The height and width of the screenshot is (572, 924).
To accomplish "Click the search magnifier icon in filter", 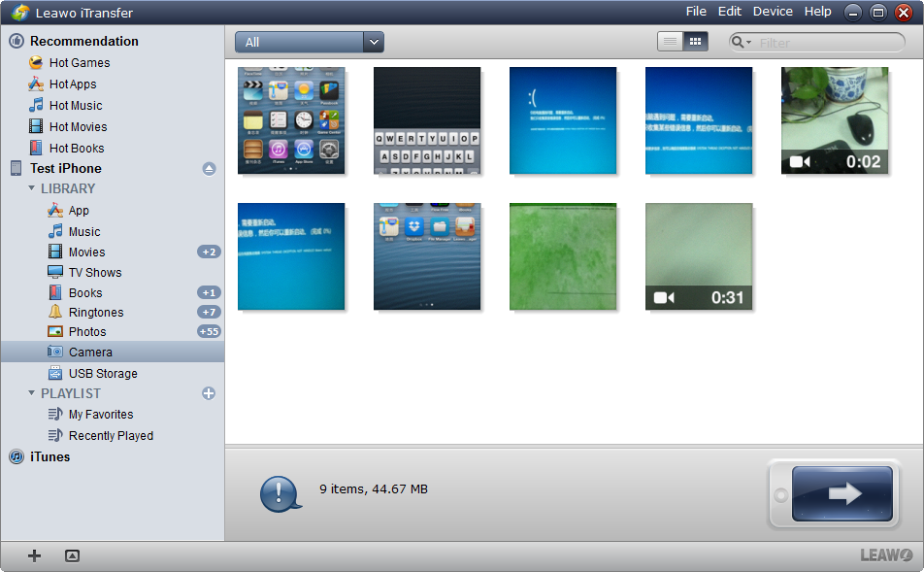I will tap(740, 42).
